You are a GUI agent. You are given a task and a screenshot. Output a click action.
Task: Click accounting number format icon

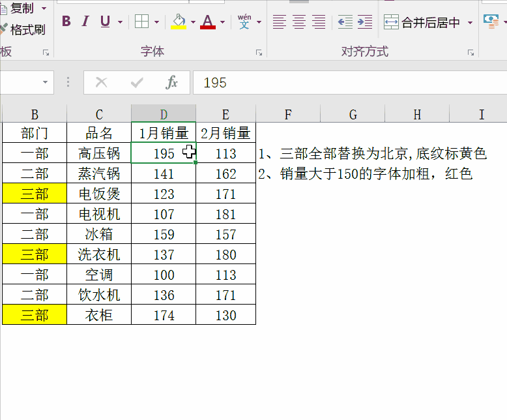[491, 22]
